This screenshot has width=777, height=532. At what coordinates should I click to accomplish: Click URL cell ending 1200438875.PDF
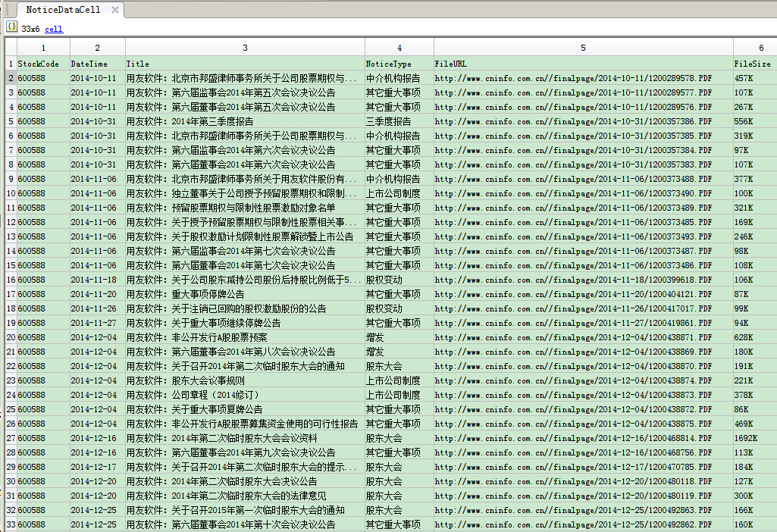click(583, 424)
